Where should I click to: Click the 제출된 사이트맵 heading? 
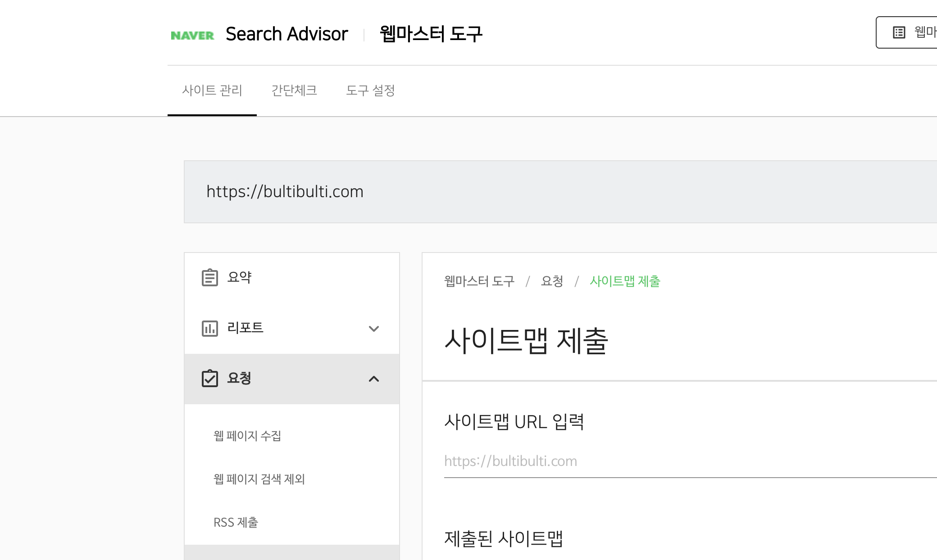[504, 538]
